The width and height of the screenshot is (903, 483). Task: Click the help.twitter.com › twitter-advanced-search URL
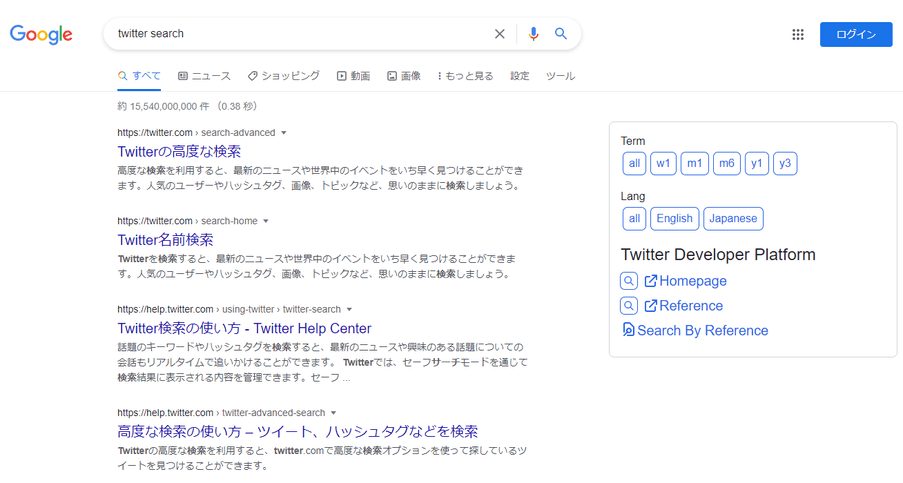(x=221, y=413)
